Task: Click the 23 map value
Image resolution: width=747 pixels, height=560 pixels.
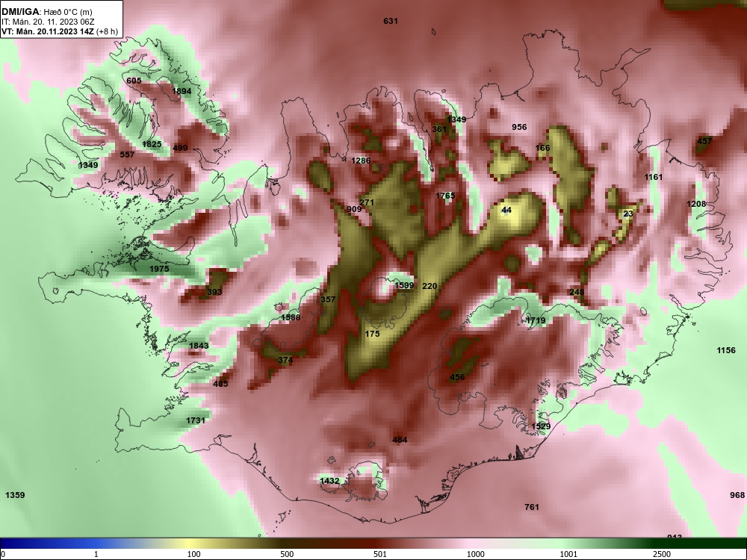Action: 628,214
